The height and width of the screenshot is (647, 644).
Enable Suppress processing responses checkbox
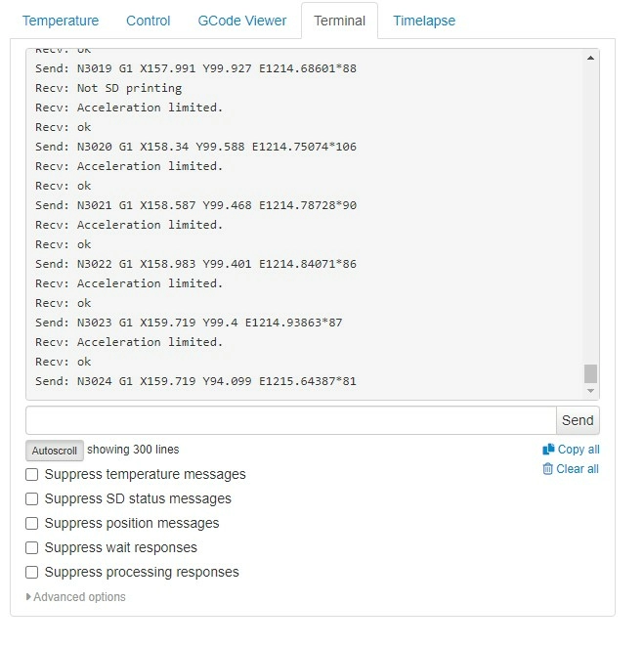(32, 572)
